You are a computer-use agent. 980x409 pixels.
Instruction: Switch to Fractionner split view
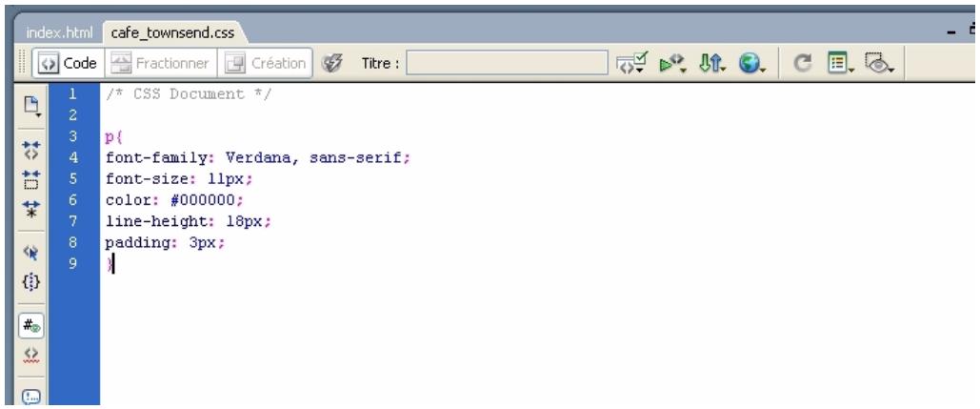coord(159,63)
